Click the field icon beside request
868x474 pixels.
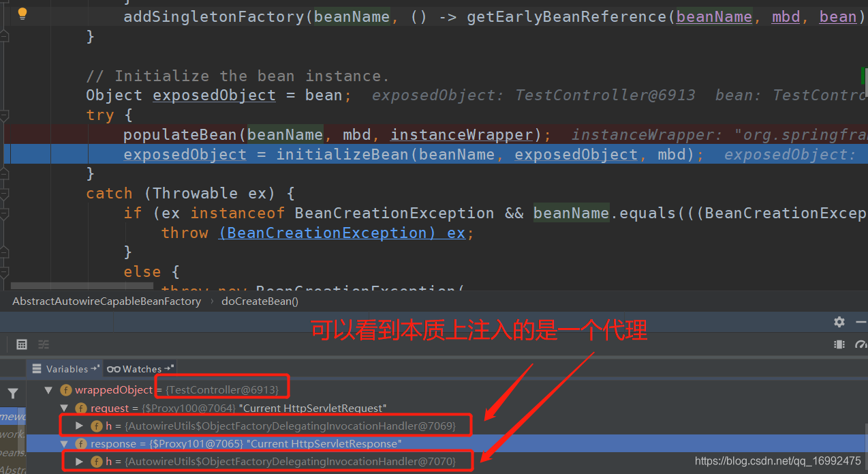[81, 408]
